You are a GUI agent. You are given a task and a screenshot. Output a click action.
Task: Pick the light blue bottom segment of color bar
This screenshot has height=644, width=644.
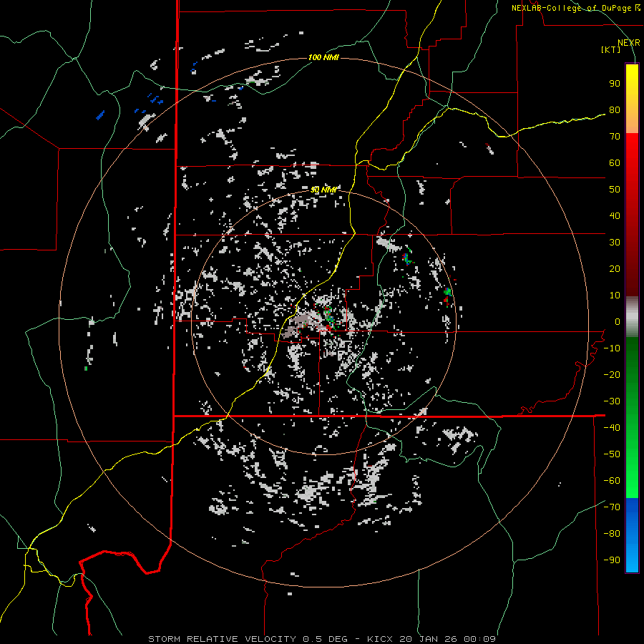point(632,555)
